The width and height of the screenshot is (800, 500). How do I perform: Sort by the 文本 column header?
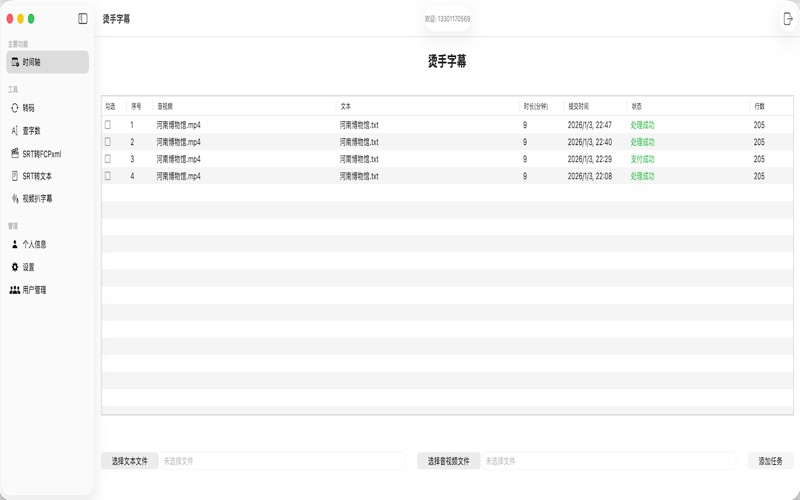[x=345, y=107]
